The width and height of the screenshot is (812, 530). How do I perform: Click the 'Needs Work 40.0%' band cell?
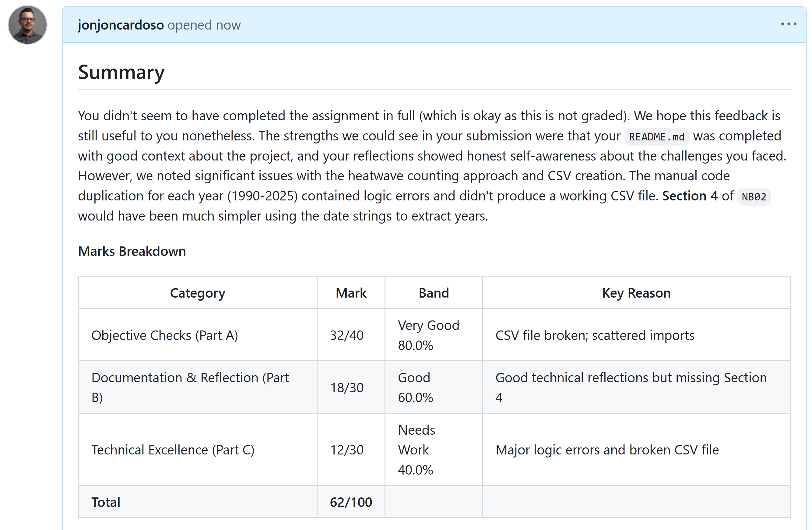416,450
